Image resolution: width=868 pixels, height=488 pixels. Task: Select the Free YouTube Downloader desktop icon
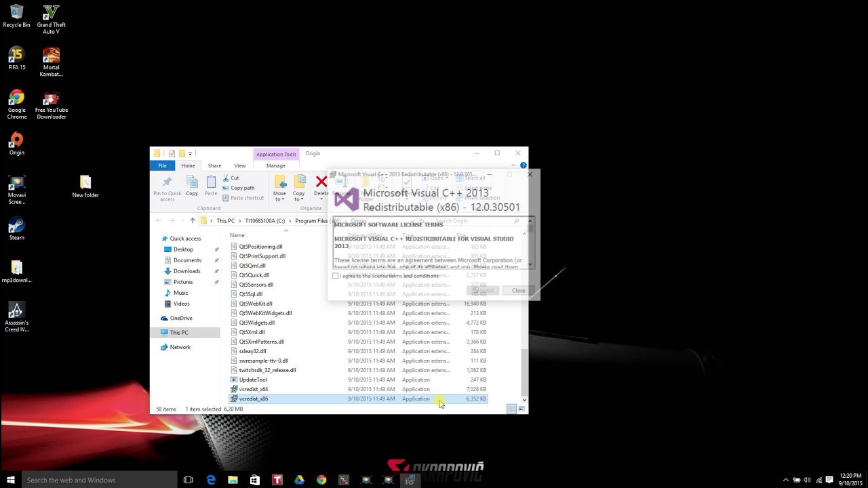tap(51, 105)
